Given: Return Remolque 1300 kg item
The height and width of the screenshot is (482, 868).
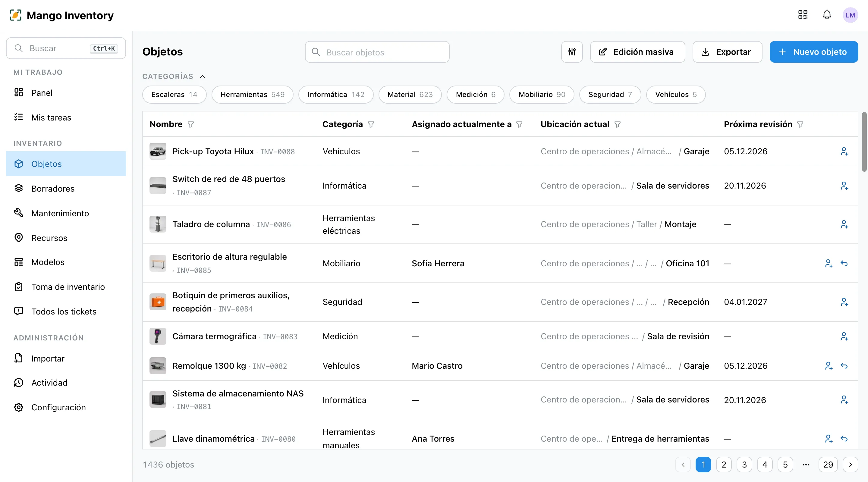Looking at the screenshot, I should click(x=844, y=366).
